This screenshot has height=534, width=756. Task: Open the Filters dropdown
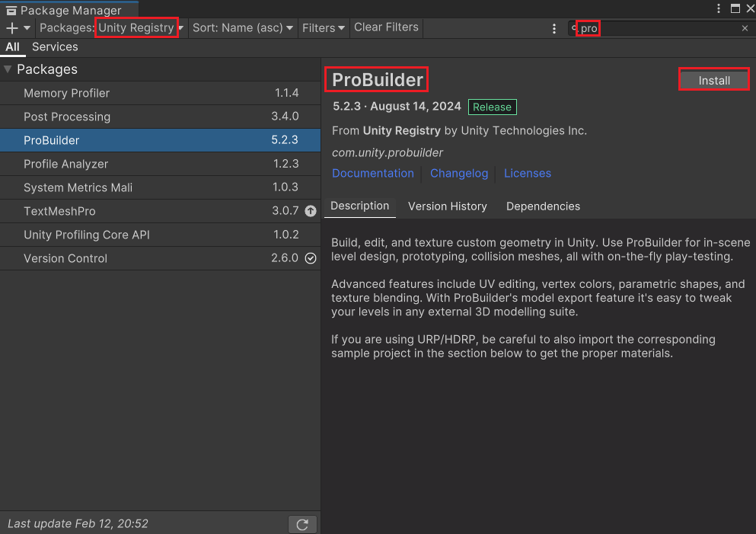click(323, 28)
